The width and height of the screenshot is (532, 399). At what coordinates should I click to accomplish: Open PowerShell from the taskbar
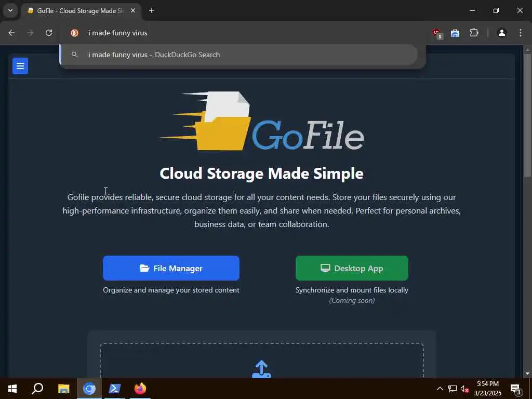coord(115,389)
